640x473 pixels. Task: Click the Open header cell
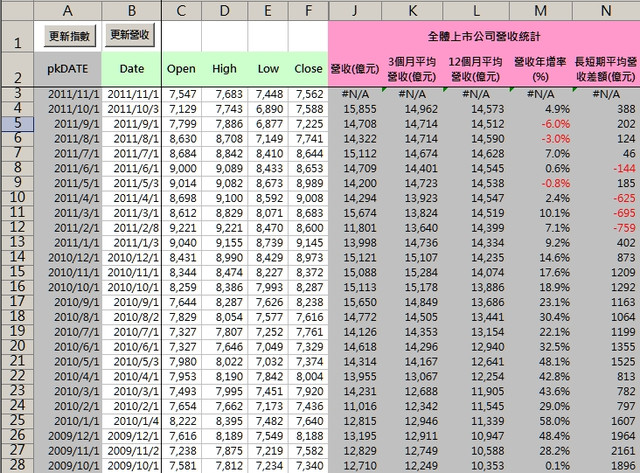pyautogui.click(x=181, y=69)
